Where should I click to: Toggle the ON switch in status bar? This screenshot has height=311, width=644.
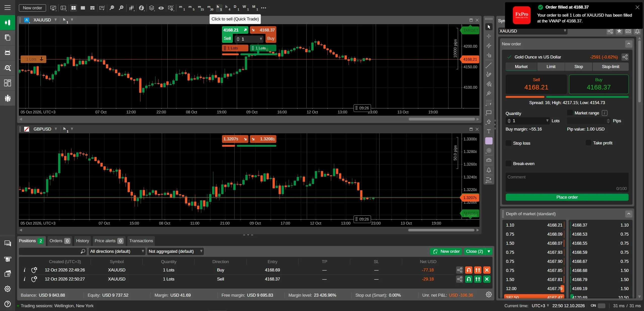(601, 306)
